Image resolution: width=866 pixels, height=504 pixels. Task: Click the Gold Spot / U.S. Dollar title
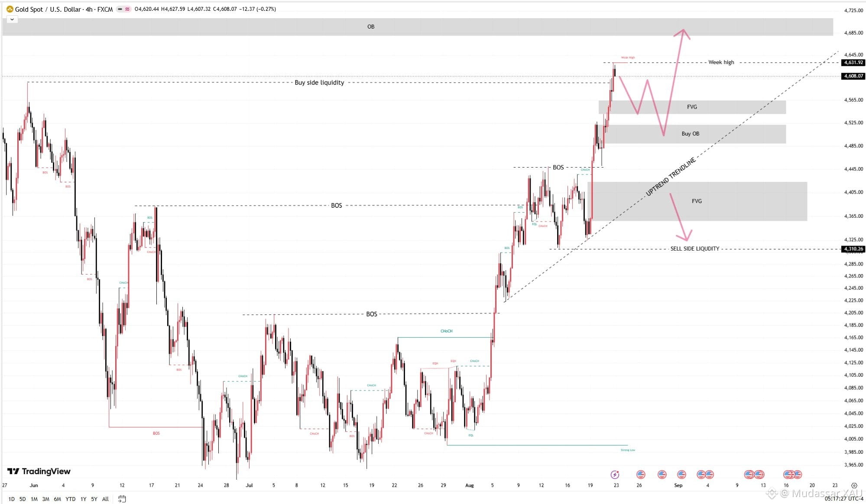tap(48, 9)
